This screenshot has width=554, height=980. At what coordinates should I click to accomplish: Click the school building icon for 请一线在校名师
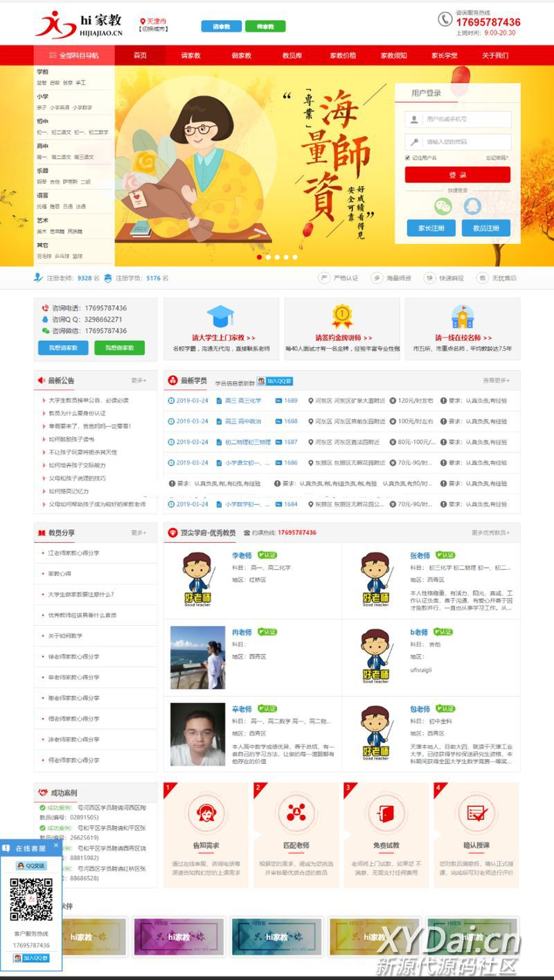pyautogui.click(x=463, y=316)
